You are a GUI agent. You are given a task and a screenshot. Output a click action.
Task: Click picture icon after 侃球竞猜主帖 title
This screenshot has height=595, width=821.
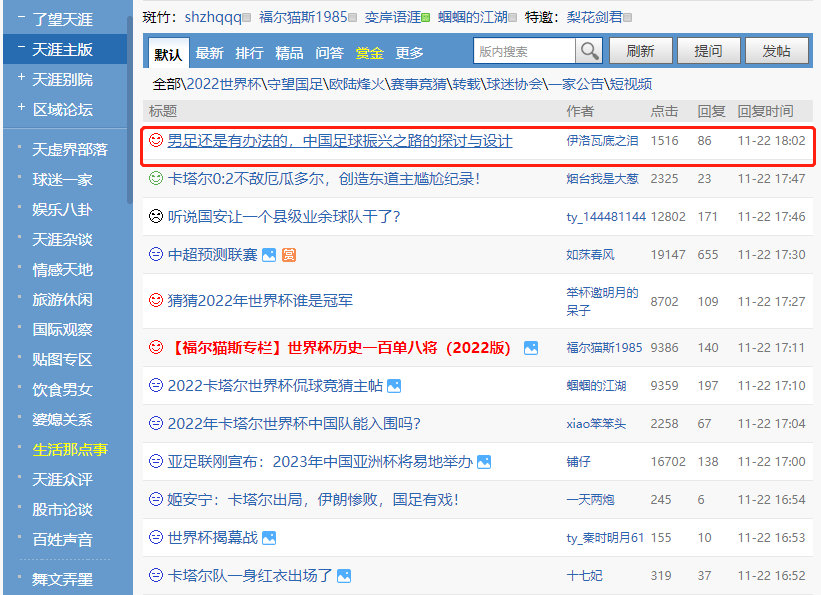[394, 386]
